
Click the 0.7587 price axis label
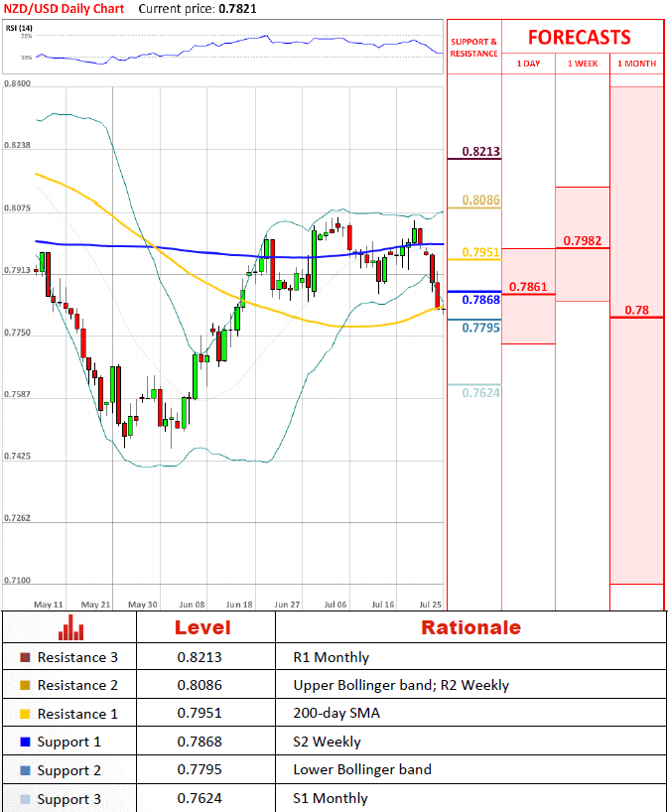tap(18, 394)
